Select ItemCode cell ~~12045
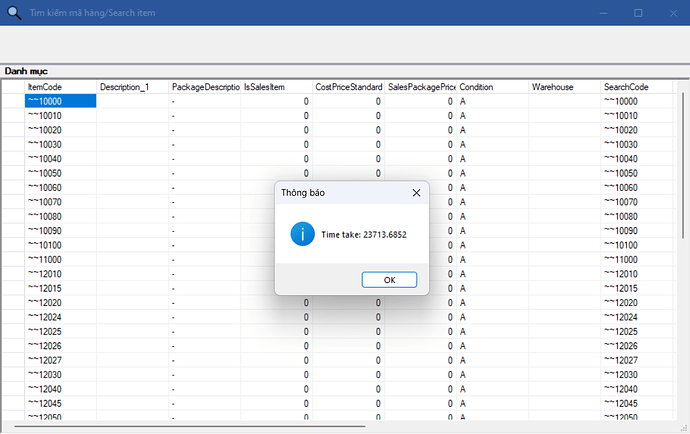Viewport: 690px width, 434px height. coord(60,404)
